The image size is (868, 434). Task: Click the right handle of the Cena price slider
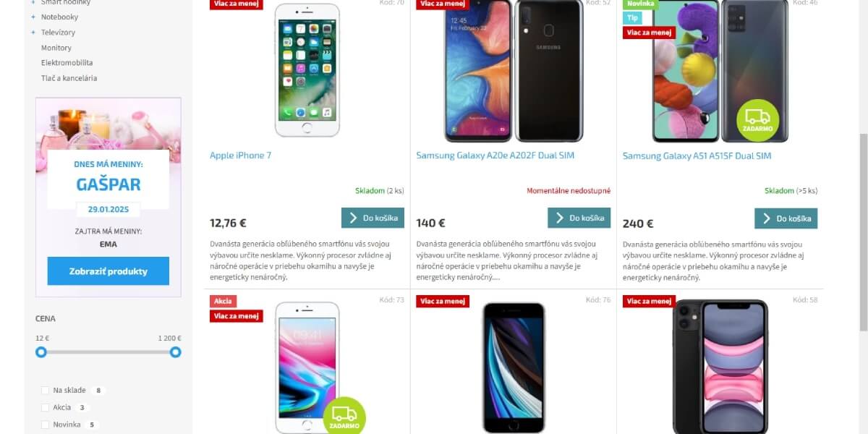tap(175, 352)
